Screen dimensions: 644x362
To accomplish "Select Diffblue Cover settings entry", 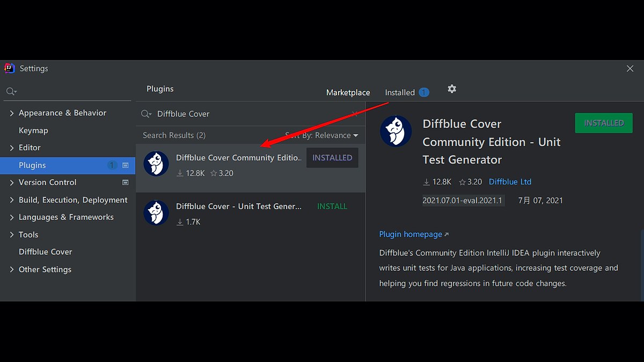I will coord(46,252).
